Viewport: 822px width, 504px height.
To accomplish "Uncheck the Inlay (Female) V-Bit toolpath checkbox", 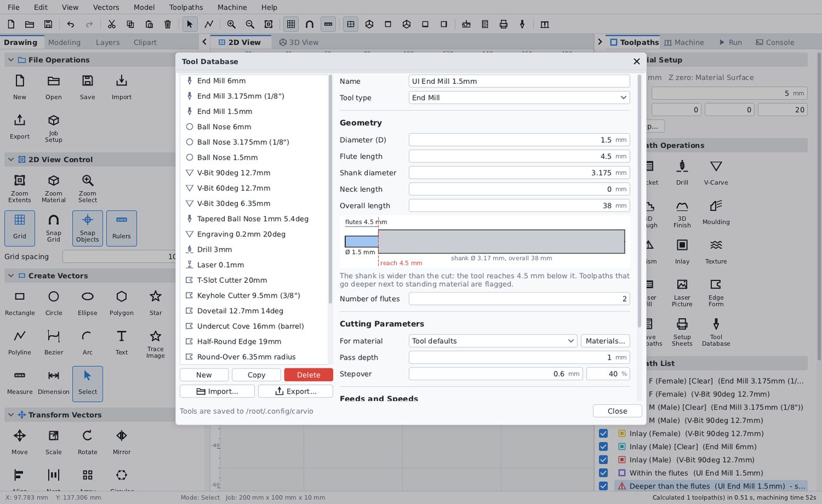I will point(603,434).
